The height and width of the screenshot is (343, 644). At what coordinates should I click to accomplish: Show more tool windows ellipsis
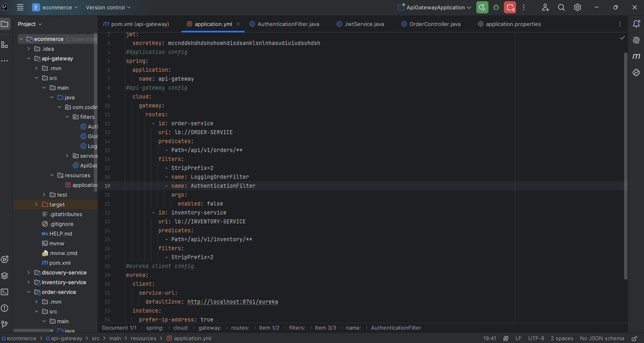tap(5, 61)
